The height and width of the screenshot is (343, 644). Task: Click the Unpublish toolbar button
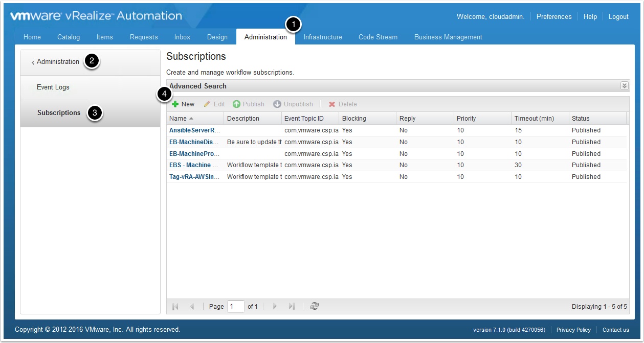(x=293, y=104)
